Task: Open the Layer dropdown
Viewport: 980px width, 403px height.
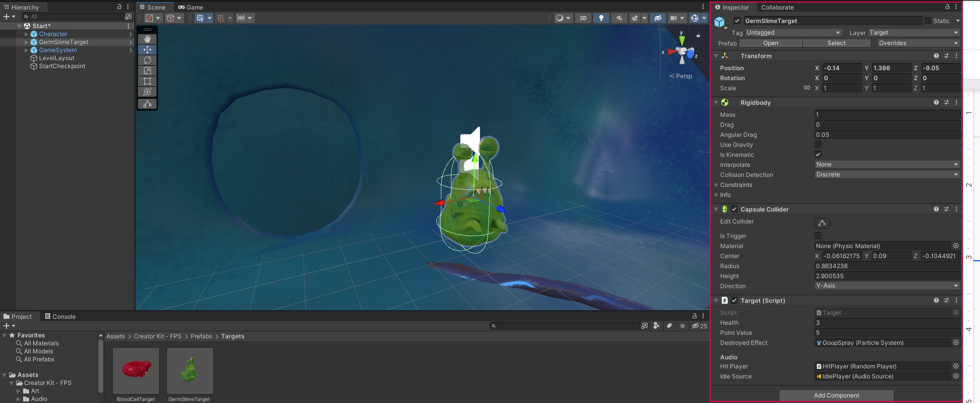Action: [913, 33]
